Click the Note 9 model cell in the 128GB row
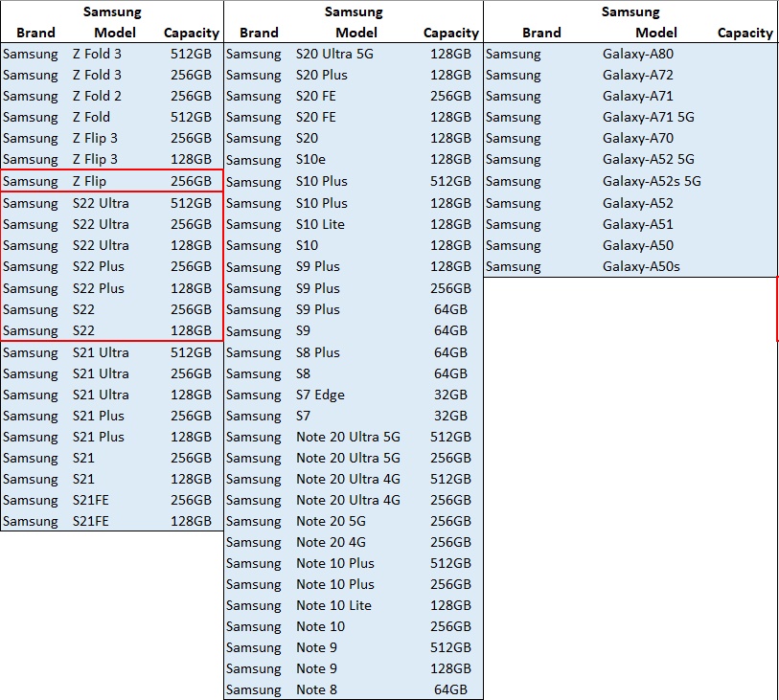The height and width of the screenshot is (700, 779). 316,668
